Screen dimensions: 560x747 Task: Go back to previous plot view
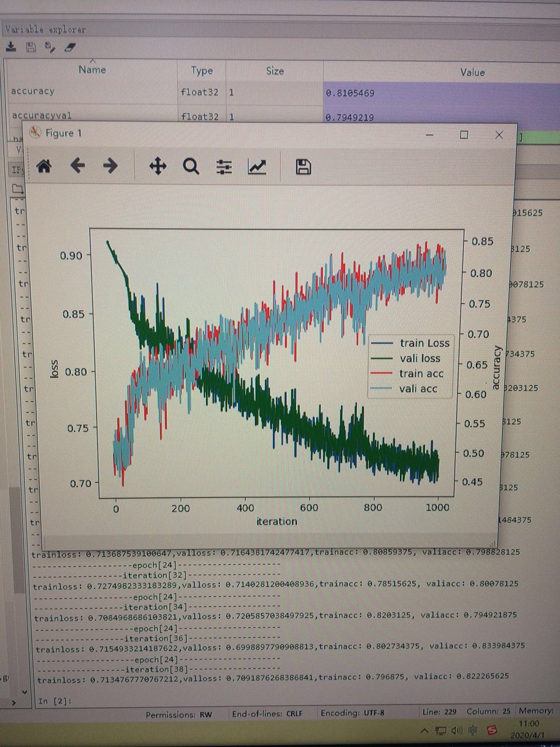coord(78,166)
